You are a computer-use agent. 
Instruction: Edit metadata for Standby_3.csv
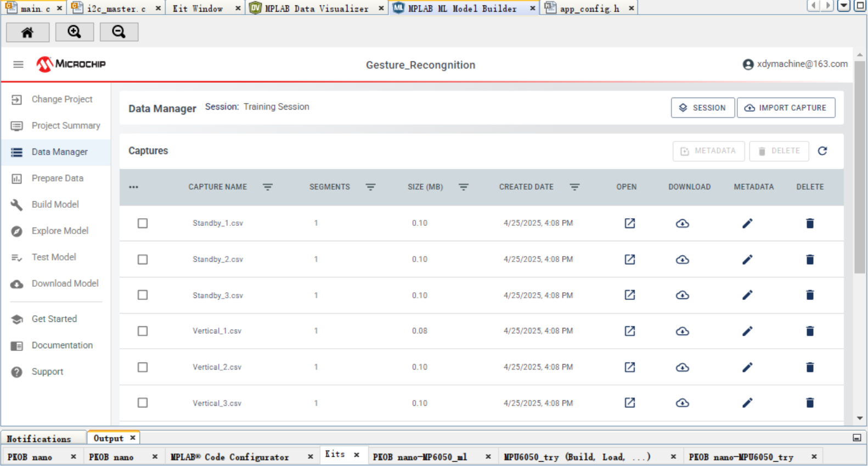tap(747, 295)
